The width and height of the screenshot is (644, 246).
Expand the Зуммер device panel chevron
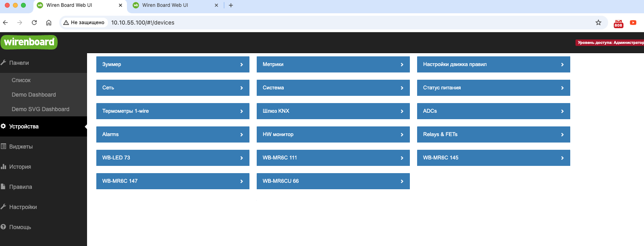point(241,64)
